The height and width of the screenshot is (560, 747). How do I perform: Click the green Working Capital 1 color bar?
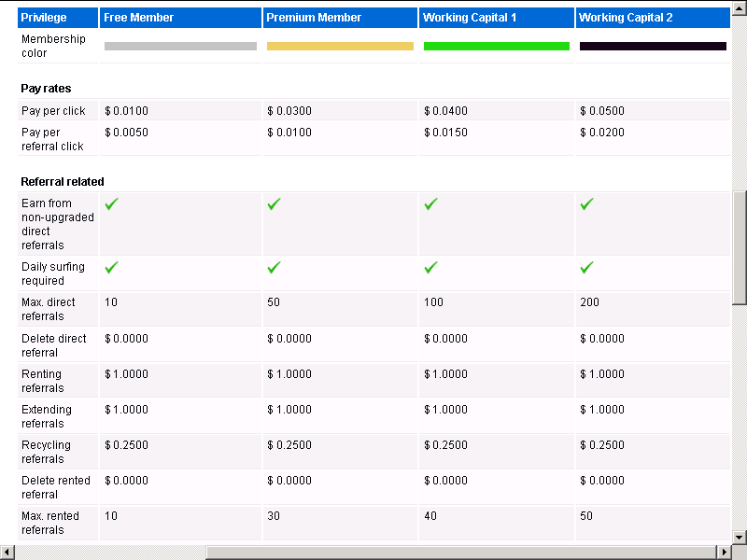(497, 46)
